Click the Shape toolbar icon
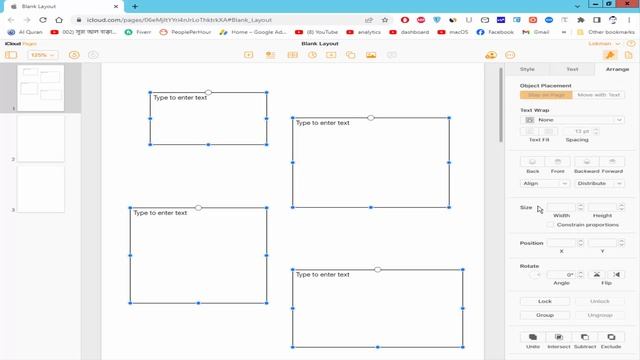This screenshot has width=640, height=360. tap(351, 55)
